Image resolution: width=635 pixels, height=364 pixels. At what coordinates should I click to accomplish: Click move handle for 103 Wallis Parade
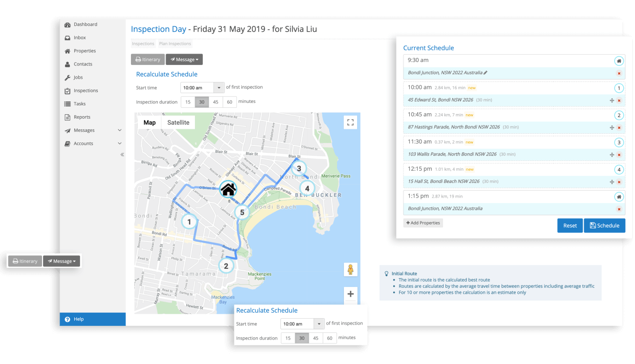point(612,155)
